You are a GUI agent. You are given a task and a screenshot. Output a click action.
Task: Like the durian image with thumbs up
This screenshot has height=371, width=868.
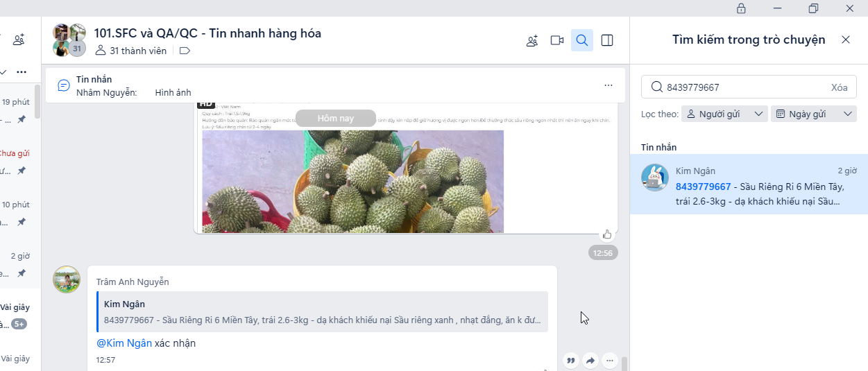click(607, 234)
